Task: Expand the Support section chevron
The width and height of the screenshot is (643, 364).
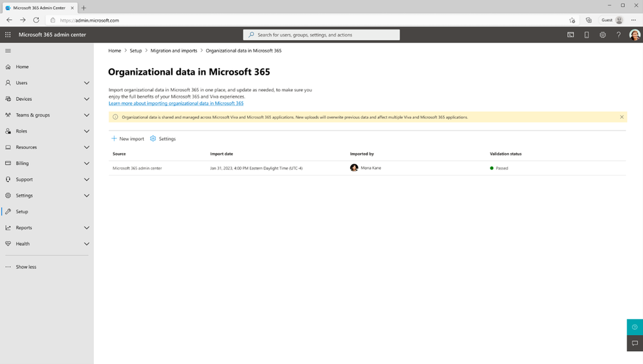Action: [x=86, y=179]
